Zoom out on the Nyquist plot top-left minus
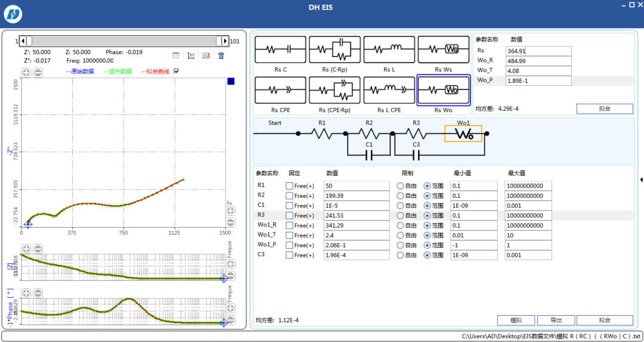This screenshot has height=342, width=644. (38, 73)
